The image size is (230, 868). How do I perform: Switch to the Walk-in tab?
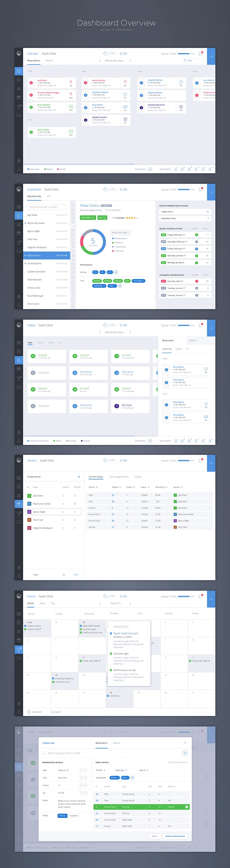117,743
